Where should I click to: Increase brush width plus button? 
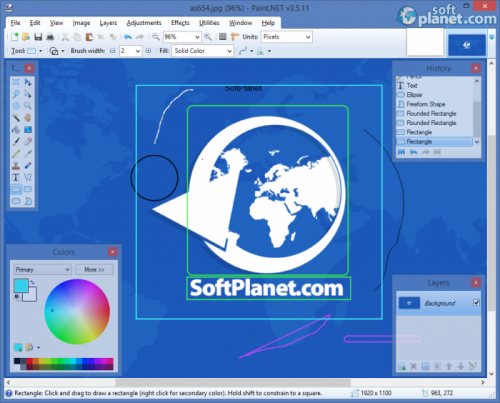[148, 51]
